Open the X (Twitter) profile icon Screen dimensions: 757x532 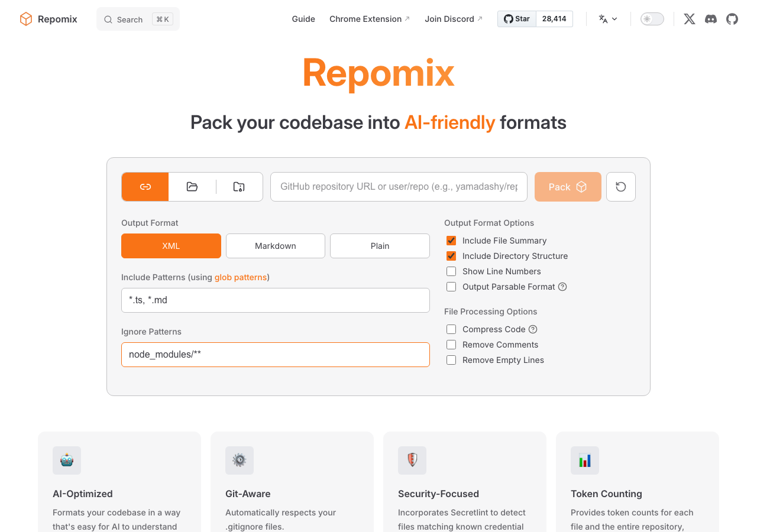pos(690,19)
